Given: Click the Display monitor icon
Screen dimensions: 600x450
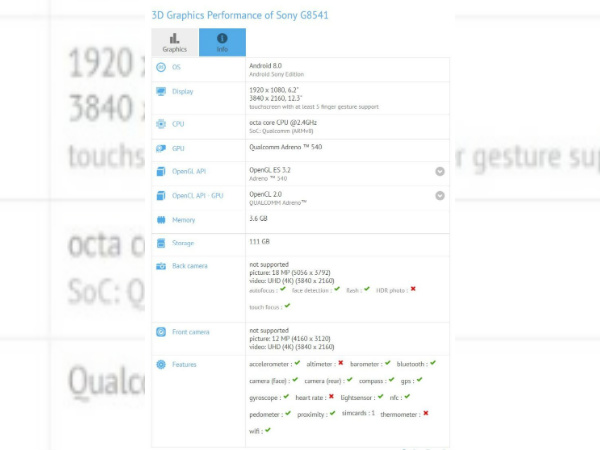Looking at the screenshot, I should coord(161,91).
